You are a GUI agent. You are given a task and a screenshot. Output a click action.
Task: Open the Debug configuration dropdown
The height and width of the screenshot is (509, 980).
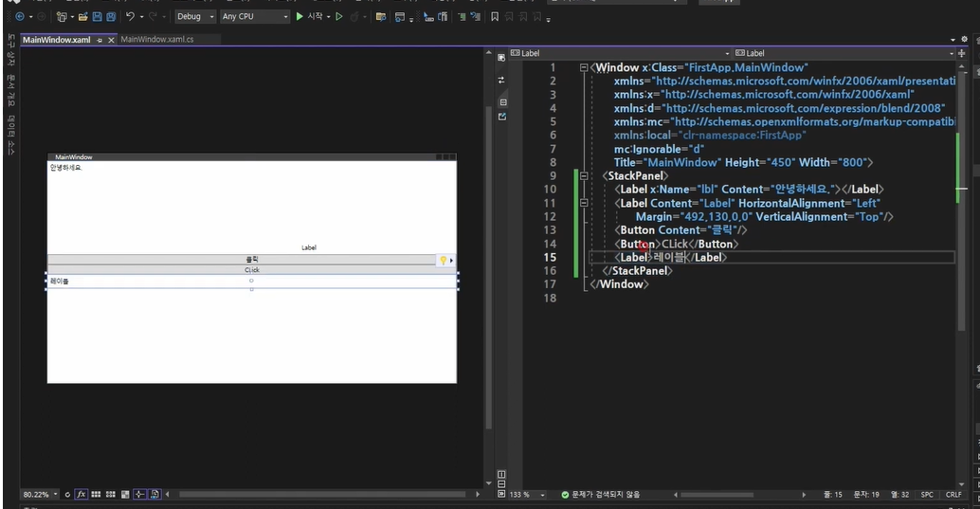coord(195,17)
